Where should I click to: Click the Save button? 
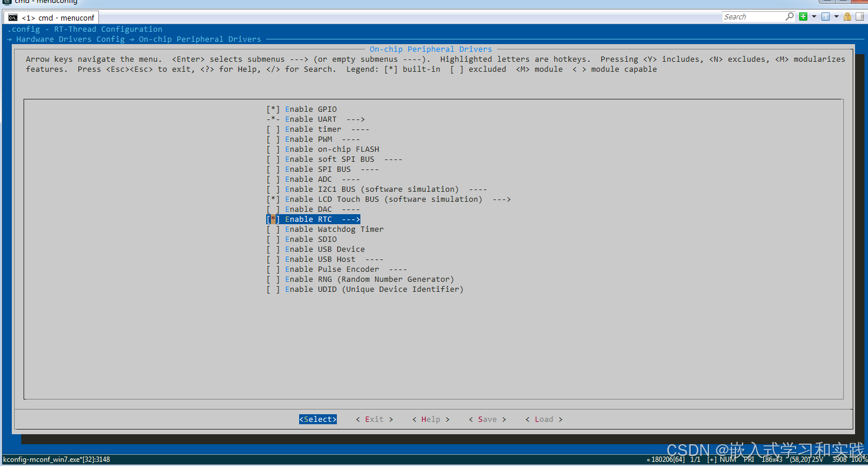487,419
